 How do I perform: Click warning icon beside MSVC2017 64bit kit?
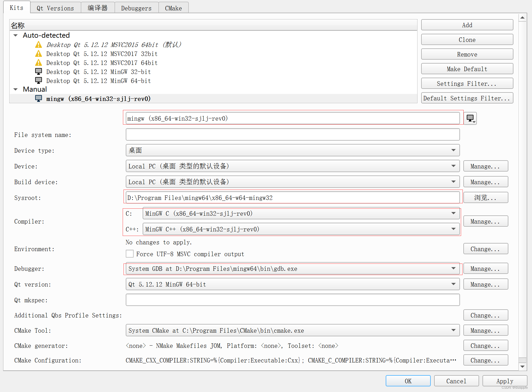point(39,63)
